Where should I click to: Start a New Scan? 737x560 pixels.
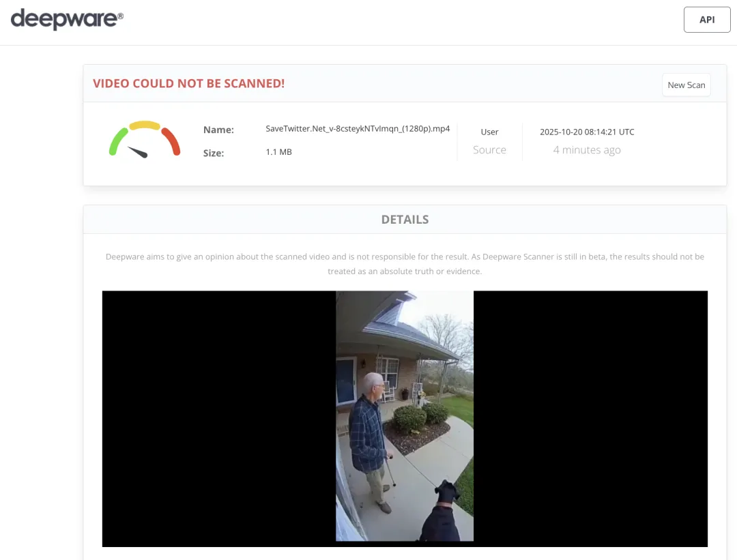click(x=686, y=85)
